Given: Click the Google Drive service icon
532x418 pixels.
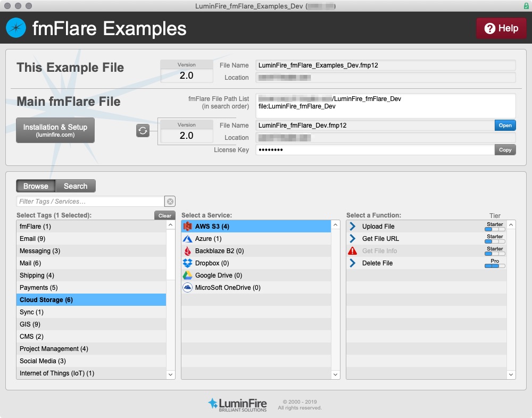Looking at the screenshot, I should (188, 275).
